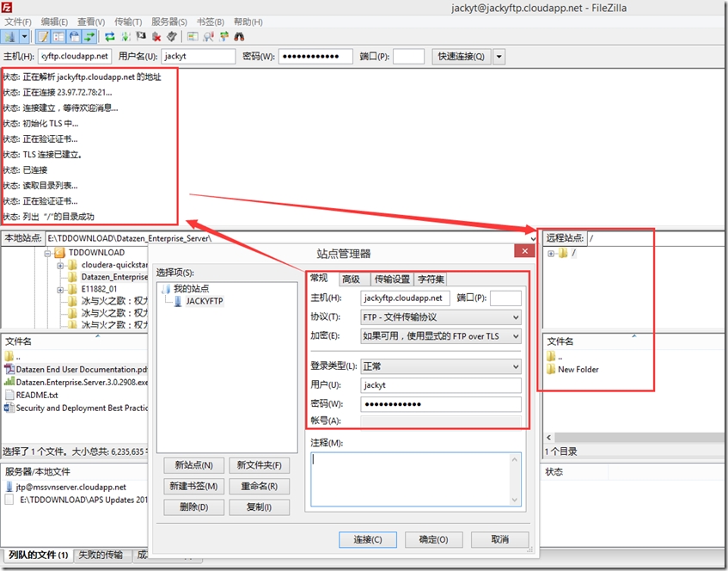The image size is (728, 571).
Task: Open the Site Manager toolbar icon
Action: (9, 37)
